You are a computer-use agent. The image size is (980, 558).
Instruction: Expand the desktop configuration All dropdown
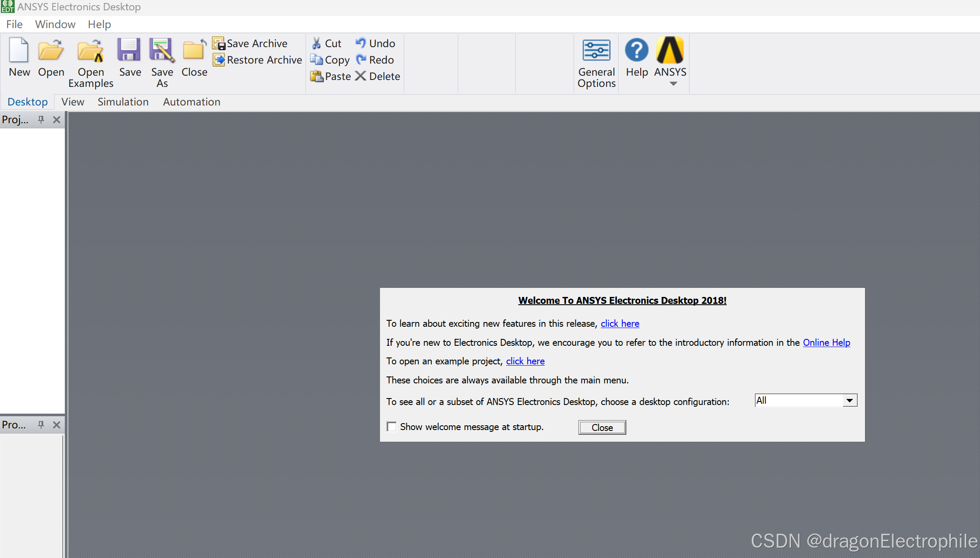pos(849,401)
